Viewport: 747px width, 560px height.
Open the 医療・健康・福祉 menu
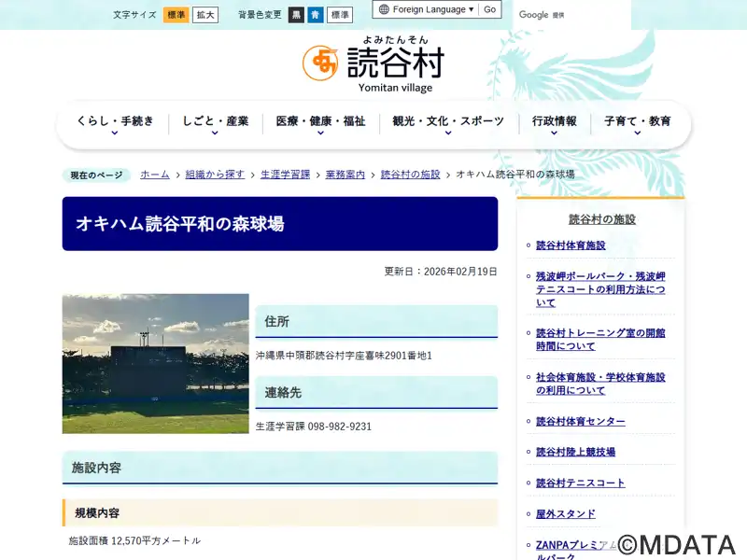(320, 123)
